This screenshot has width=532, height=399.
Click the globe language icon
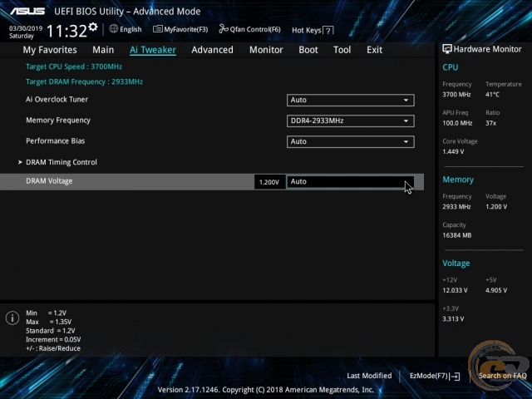coord(114,29)
